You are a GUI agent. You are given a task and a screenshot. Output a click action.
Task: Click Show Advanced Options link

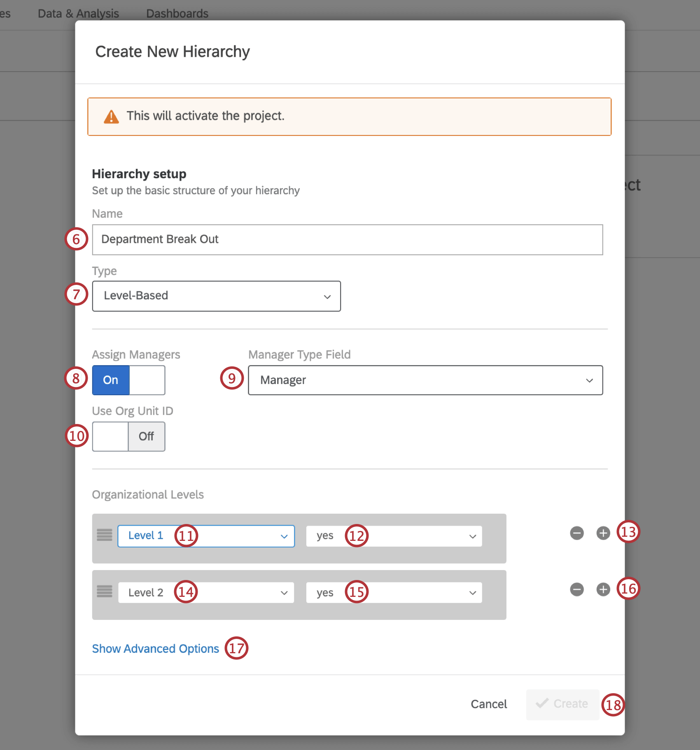[x=155, y=649]
